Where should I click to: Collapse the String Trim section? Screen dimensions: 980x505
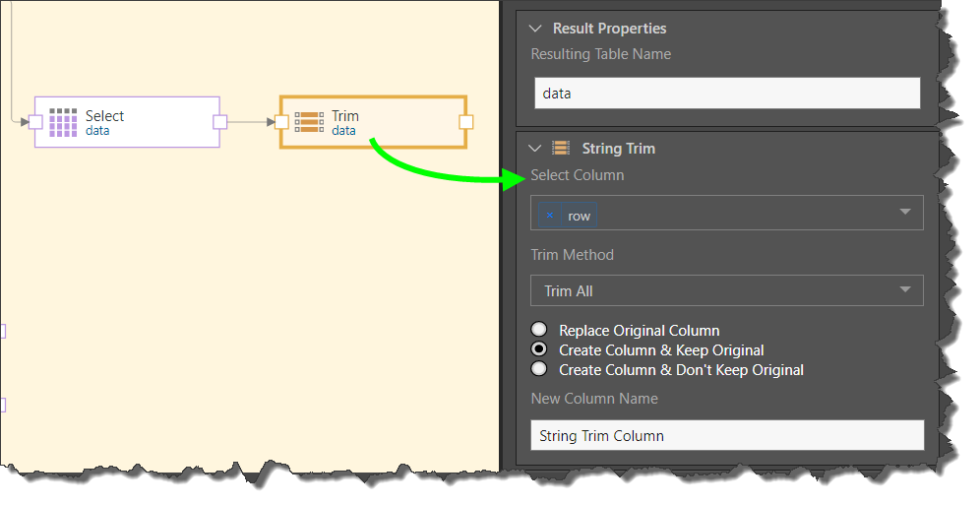[534, 148]
